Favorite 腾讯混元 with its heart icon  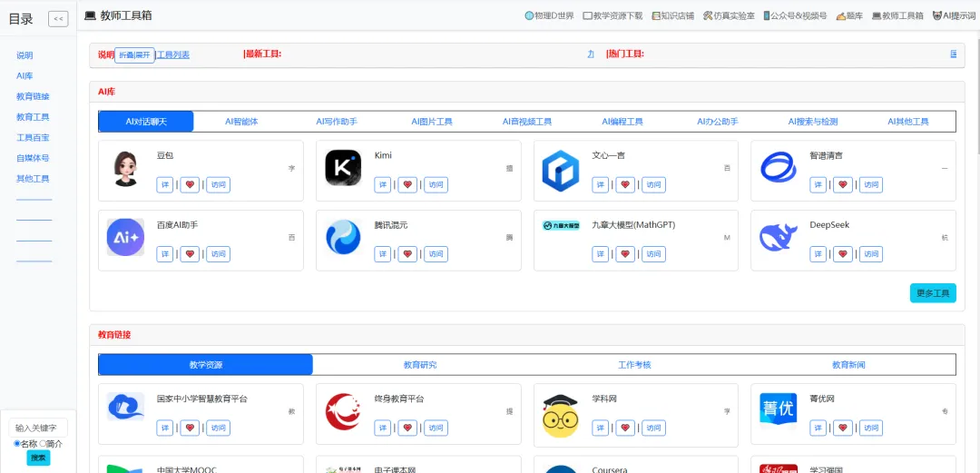(x=407, y=254)
